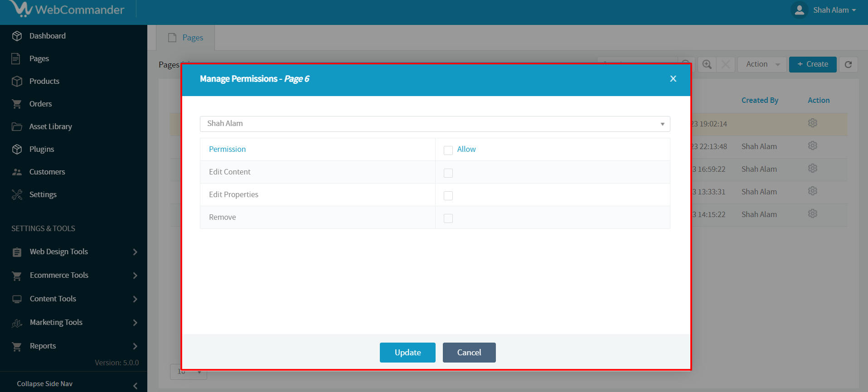Open action gear for 19:02:14 row

coord(813,123)
